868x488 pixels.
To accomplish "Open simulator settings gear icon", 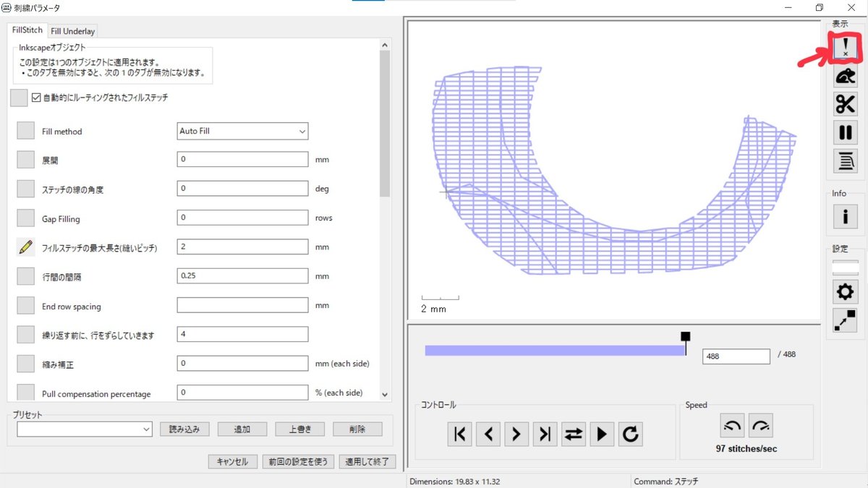I will (x=845, y=292).
